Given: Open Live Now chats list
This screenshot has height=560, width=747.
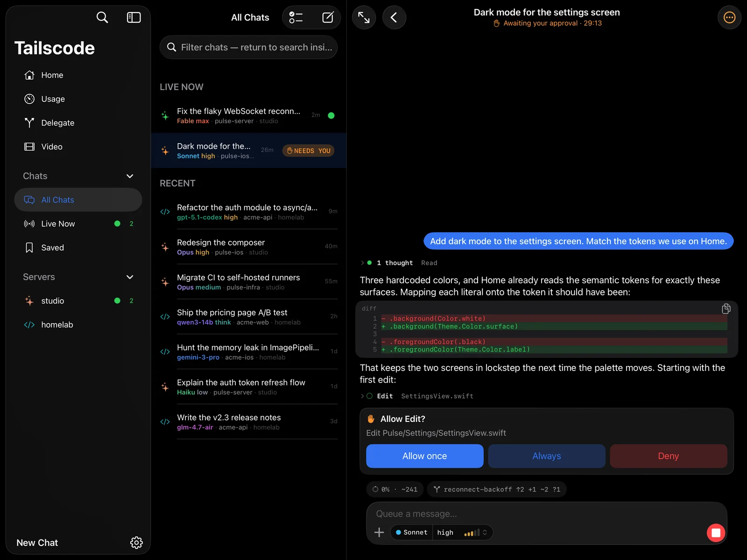Looking at the screenshot, I should [x=78, y=224].
